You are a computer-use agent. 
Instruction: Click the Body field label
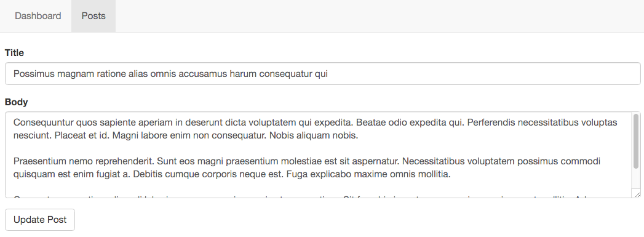coord(17,102)
